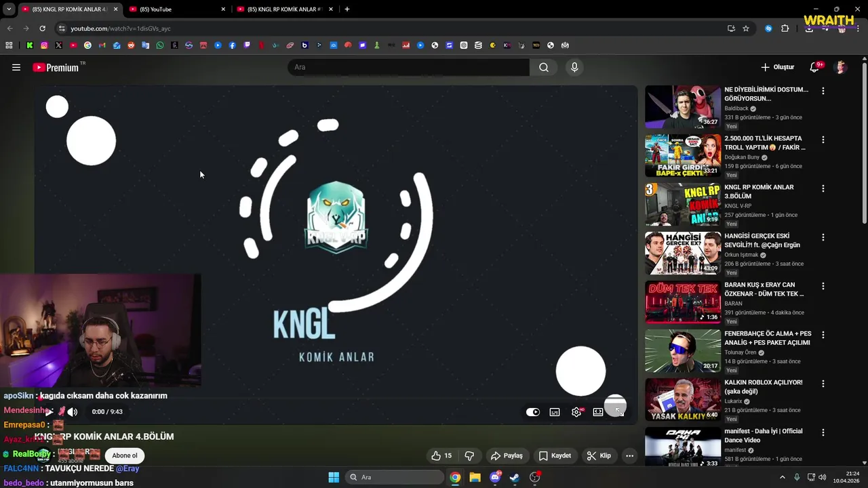Open browser extensions puzzle icon
This screenshot has width=868, height=488.
[x=785, y=28]
